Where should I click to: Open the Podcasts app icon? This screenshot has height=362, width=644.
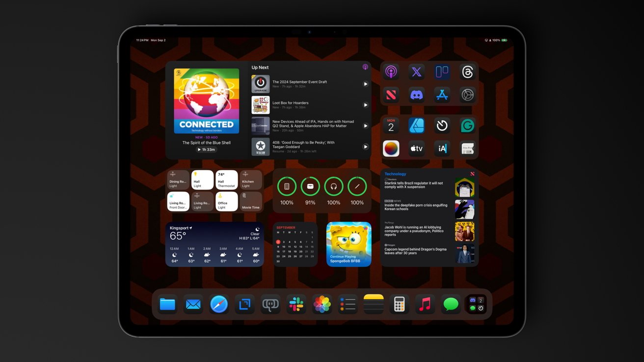pos(391,72)
